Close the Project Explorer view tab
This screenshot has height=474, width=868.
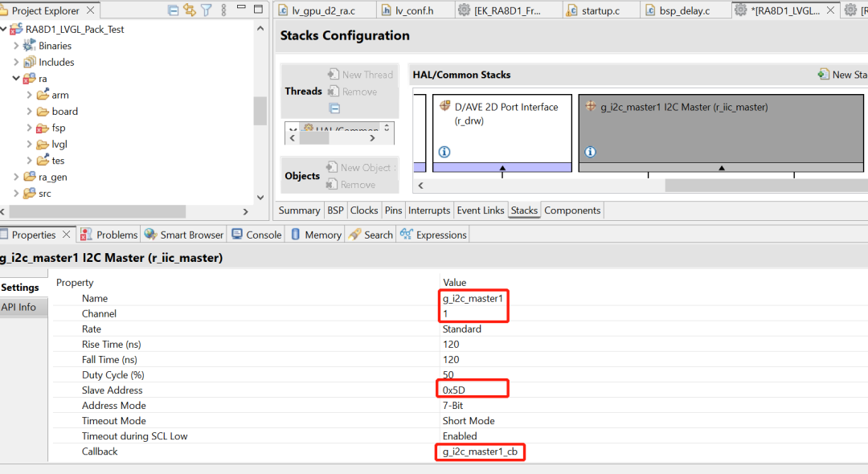(x=91, y=10)
